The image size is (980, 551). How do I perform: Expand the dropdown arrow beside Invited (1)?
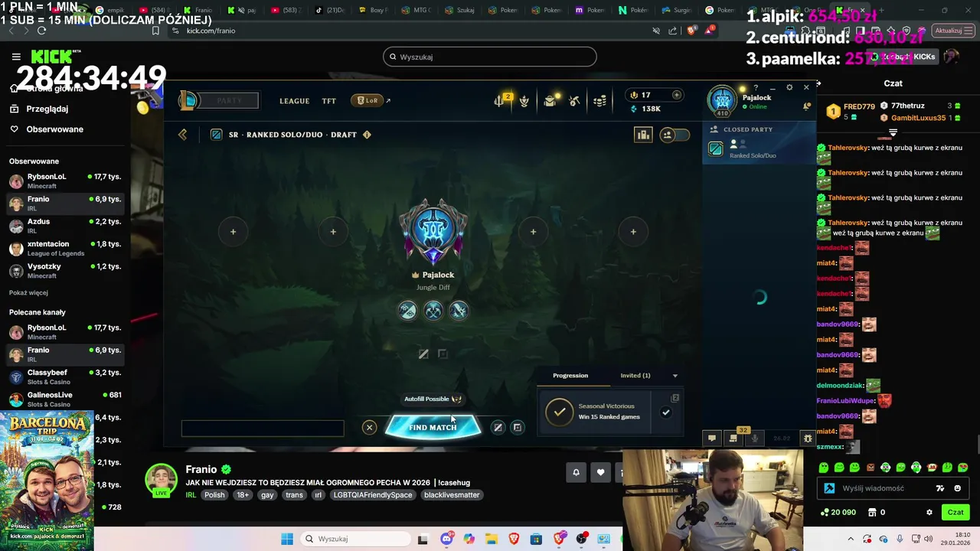point(675,376)
